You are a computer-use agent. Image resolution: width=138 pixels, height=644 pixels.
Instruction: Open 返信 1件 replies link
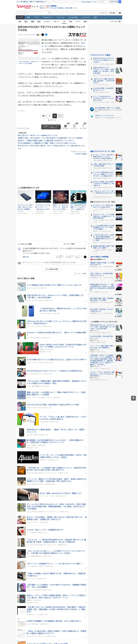[x=26, y=257]
